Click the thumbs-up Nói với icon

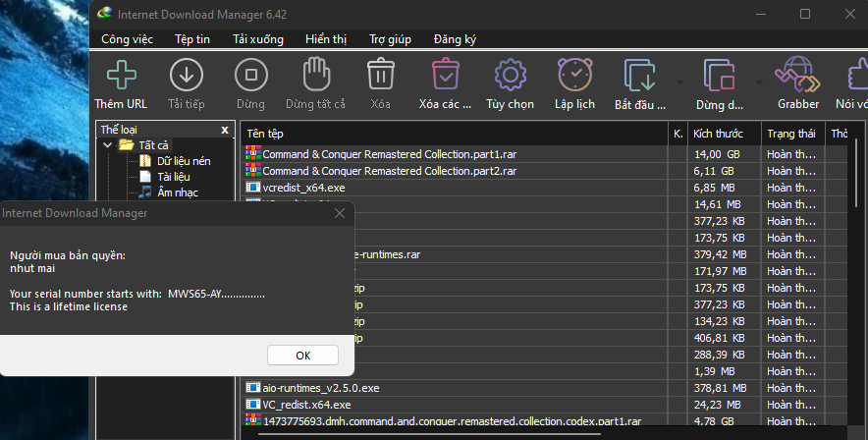[x=858, y=75]
